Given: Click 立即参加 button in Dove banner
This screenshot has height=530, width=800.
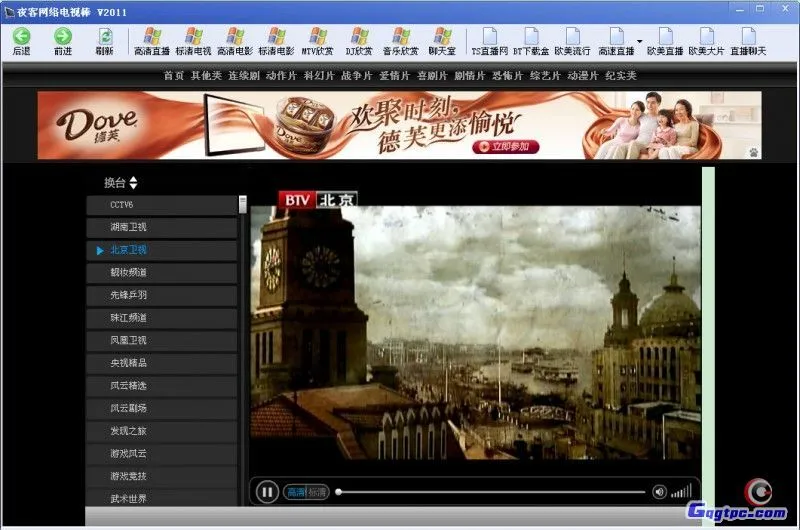Looking at the screenshot, I should tap(505, 146).
